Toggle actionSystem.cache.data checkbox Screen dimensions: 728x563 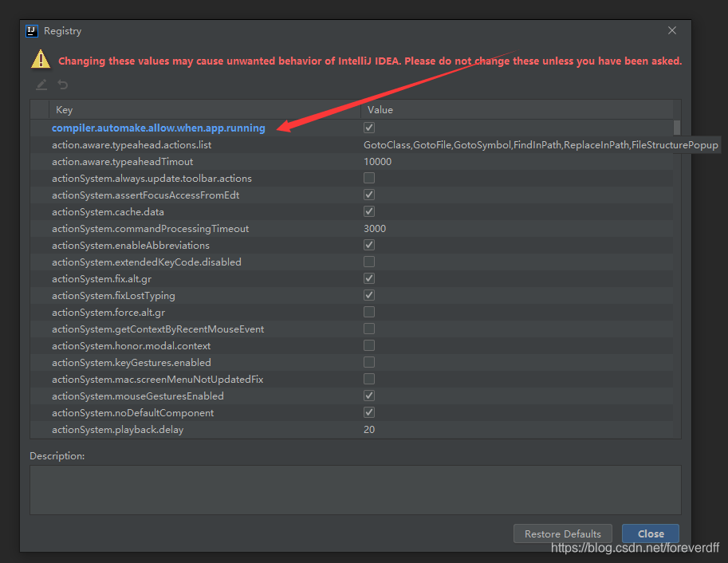pos(369,211)
